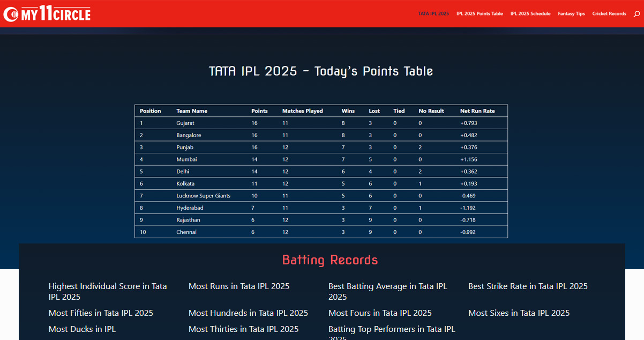This screenshot has height=340, width=644.
Task: Open Highest Individual Score in Tata IPL 2025
Action: [x=108, y=292]
